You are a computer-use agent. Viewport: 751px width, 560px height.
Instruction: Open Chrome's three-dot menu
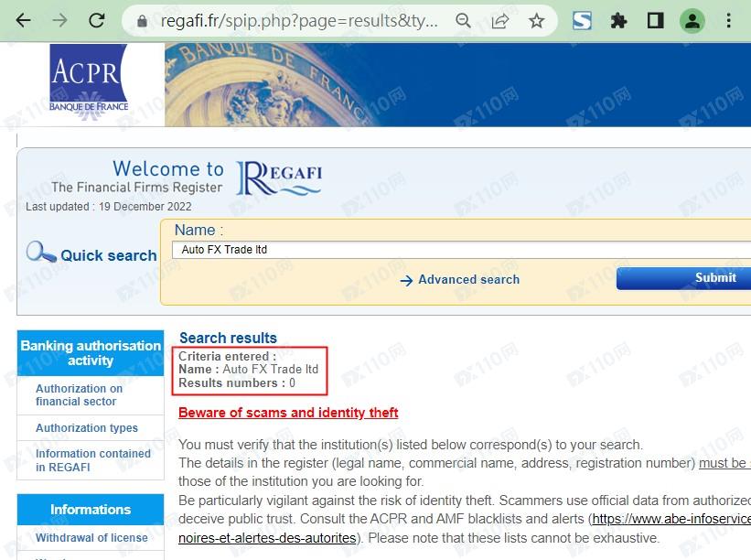point(729,20)
